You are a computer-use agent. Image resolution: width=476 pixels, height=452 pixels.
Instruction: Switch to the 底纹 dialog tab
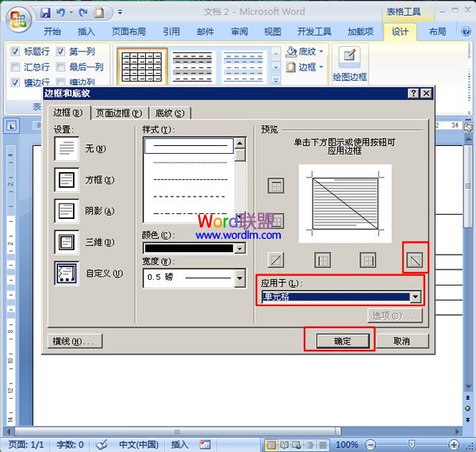tap(170, 113)
